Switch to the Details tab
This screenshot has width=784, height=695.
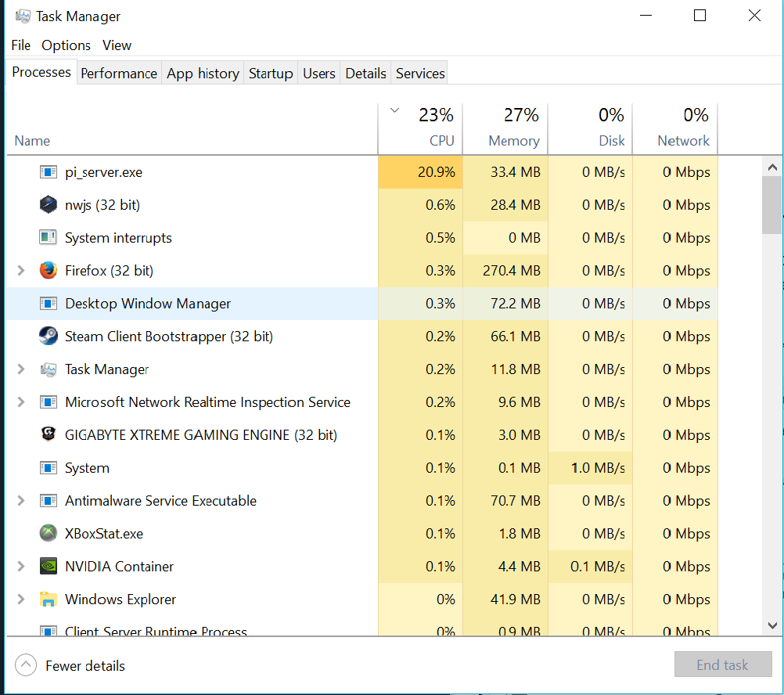pyautogui.click(x=365, y=74)
